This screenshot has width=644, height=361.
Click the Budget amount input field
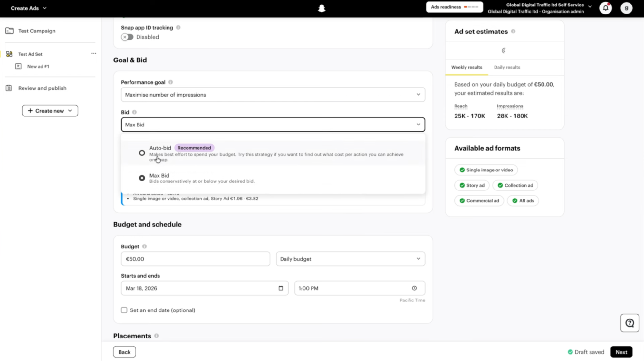tap(196, 259)
